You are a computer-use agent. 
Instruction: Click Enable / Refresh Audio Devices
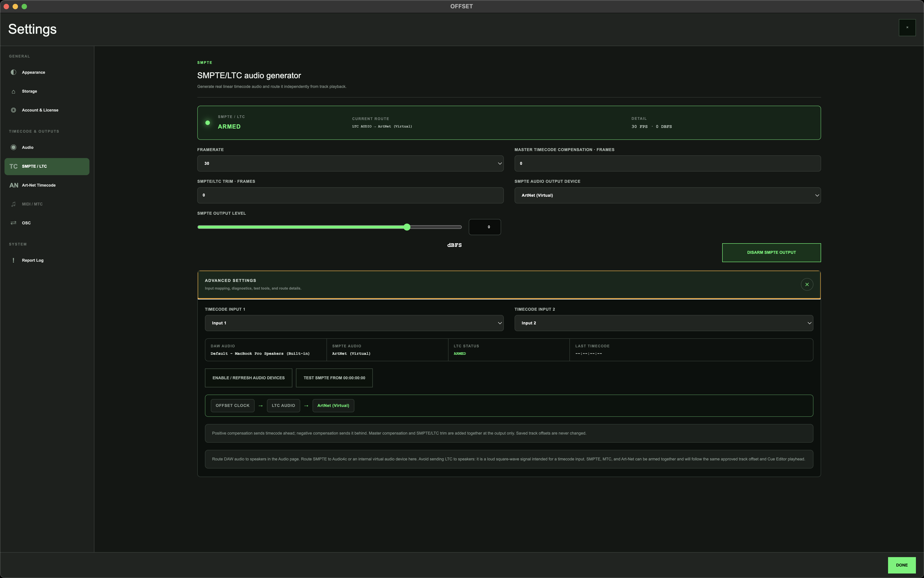tap(248, 378)
